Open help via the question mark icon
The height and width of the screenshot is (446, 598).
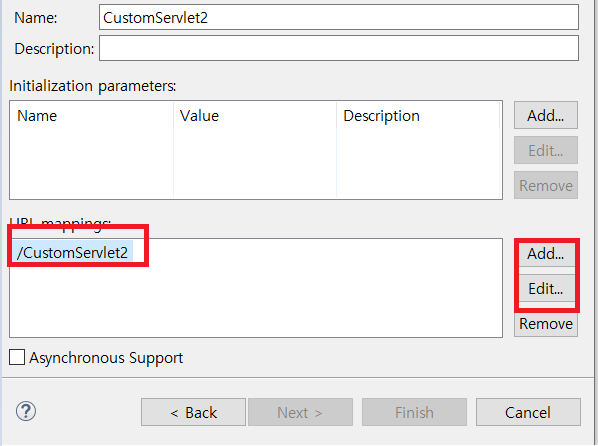tap(26, 411)
